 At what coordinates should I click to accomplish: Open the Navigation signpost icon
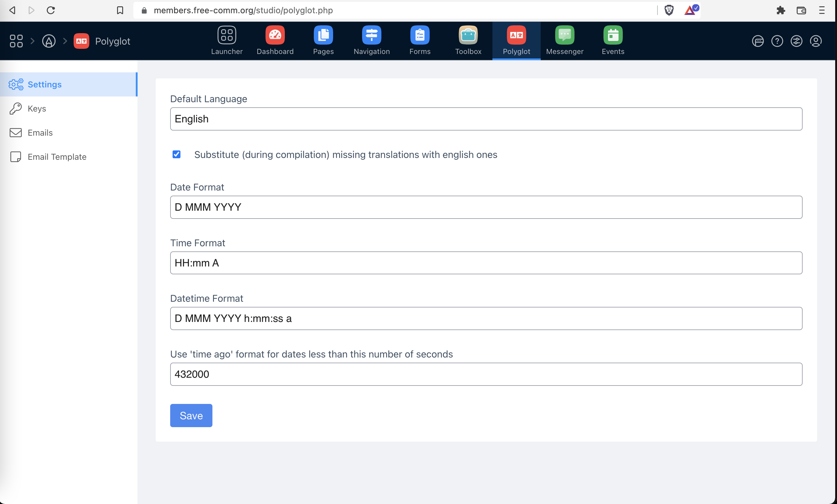coord(371,35)
